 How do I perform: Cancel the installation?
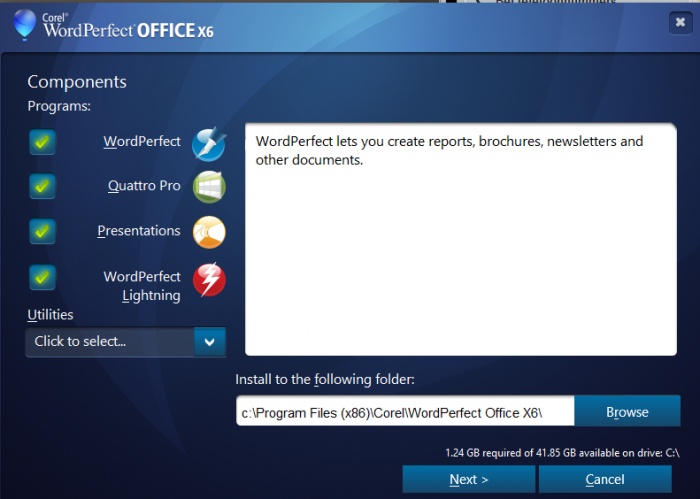click(x=605, y=479)
